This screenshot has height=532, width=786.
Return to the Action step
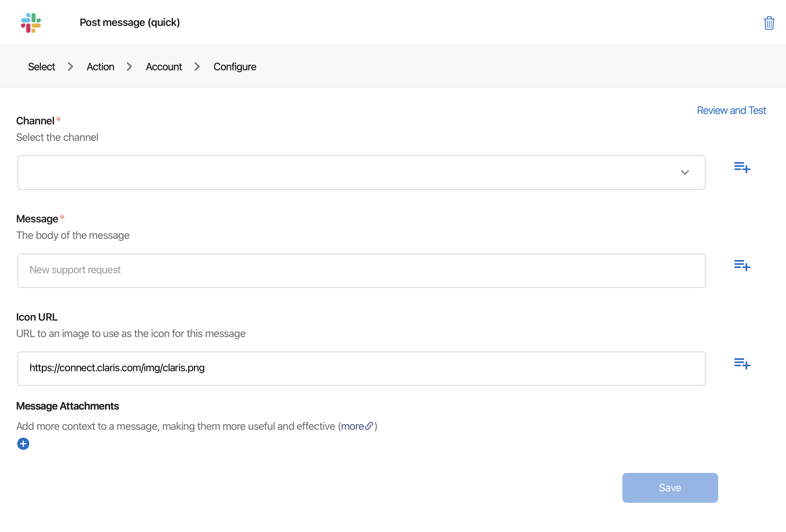pos(100,67)
